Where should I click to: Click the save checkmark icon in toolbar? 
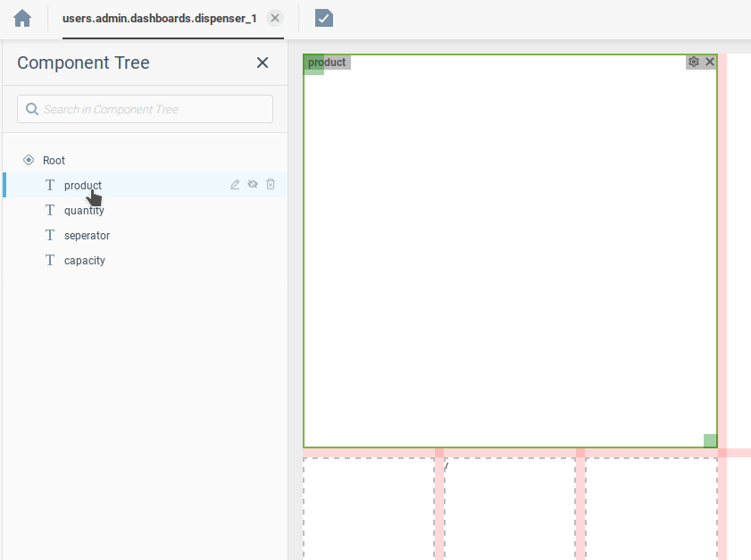click(324, 18)
